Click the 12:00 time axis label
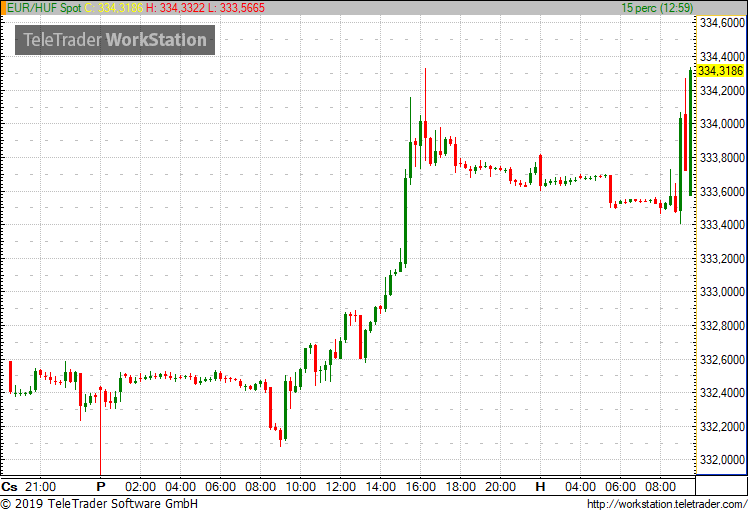The image size is (748, 513). [341, 487]
